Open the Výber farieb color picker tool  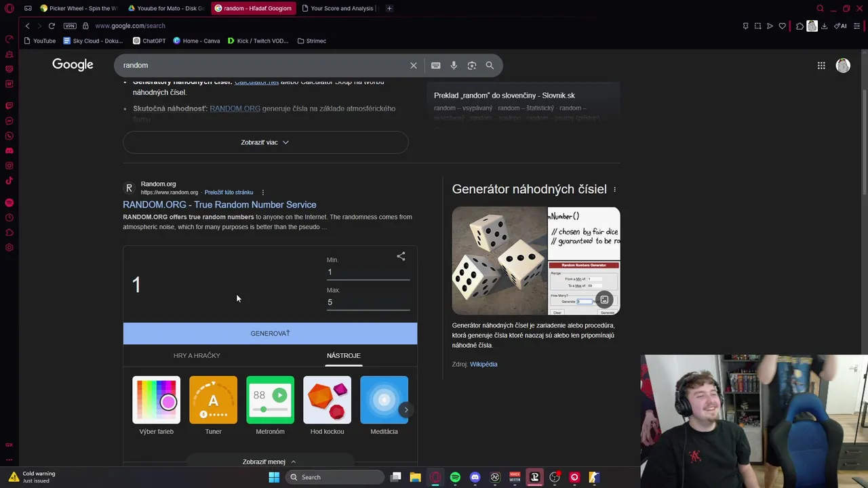tap(156, 406)
